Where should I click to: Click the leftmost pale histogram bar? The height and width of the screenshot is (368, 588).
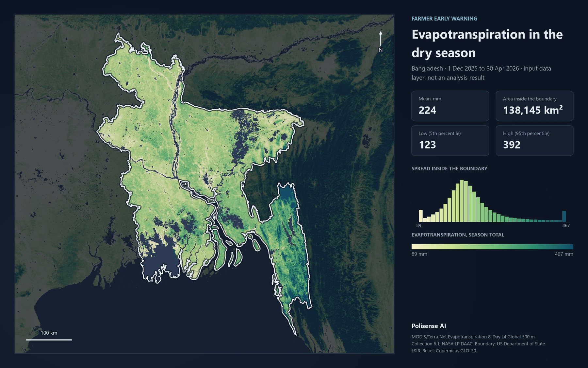click(421, 216)
